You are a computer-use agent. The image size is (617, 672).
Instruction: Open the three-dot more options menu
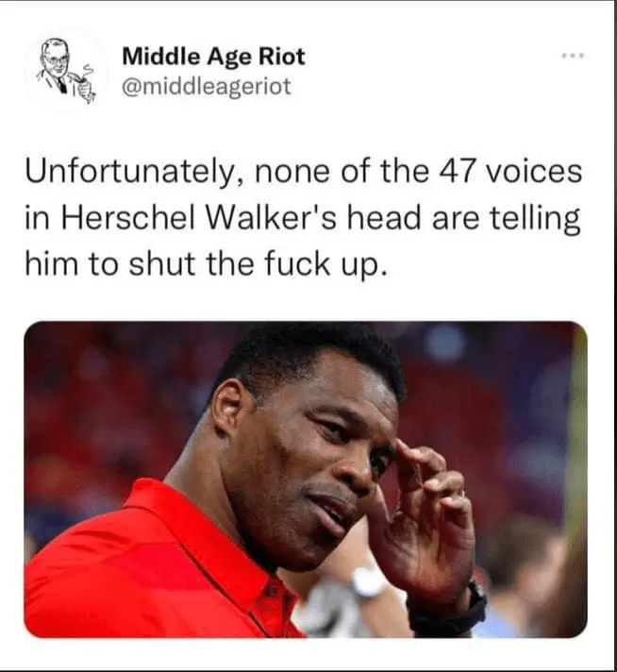click(574, 56)
